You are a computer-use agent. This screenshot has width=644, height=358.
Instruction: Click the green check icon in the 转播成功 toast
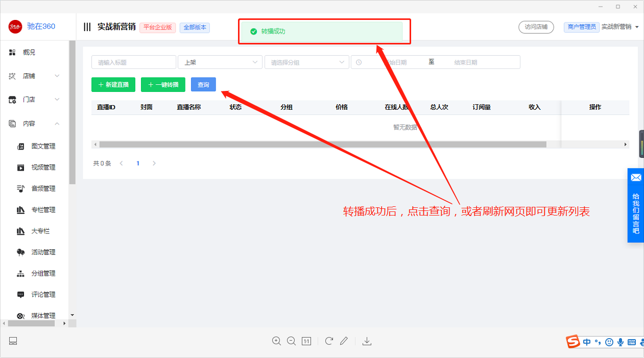tap(253, 31)
